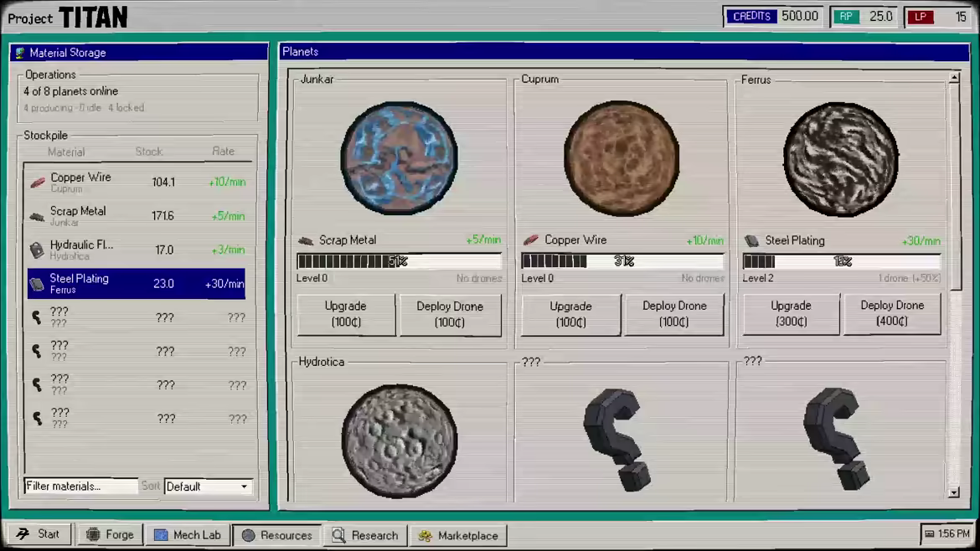Click the Copper Wire icon in Stockpile

[38, 183]
